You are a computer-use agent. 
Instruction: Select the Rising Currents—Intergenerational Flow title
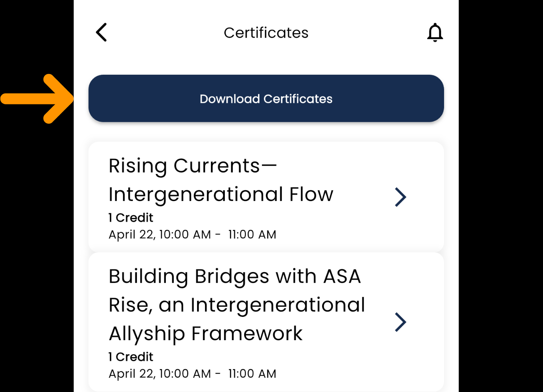193,165
